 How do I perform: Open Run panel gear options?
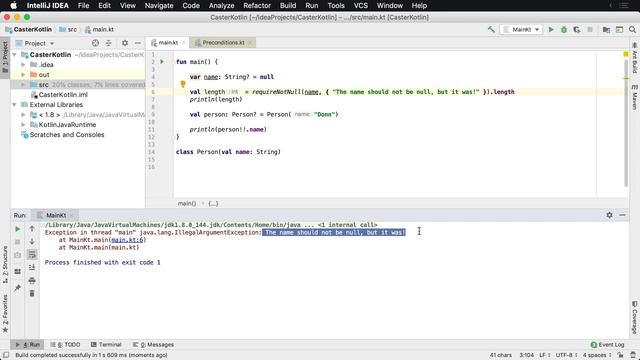609,215
